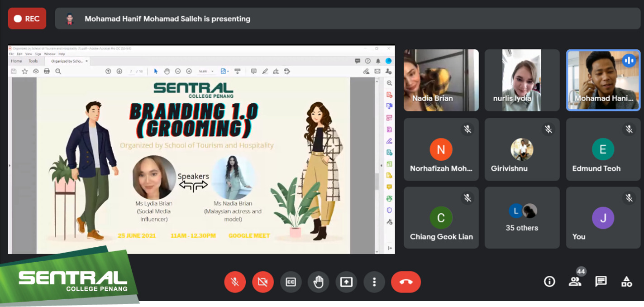Click the Stamp tool icon
The height and width of the screenshot is (307, 644).
tap(287, 71)
